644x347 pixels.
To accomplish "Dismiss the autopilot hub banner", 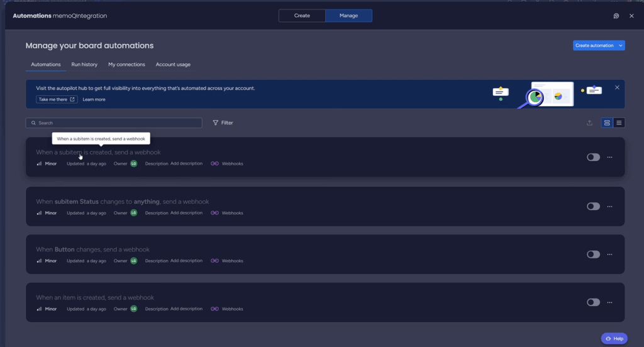I will point(617,87).
